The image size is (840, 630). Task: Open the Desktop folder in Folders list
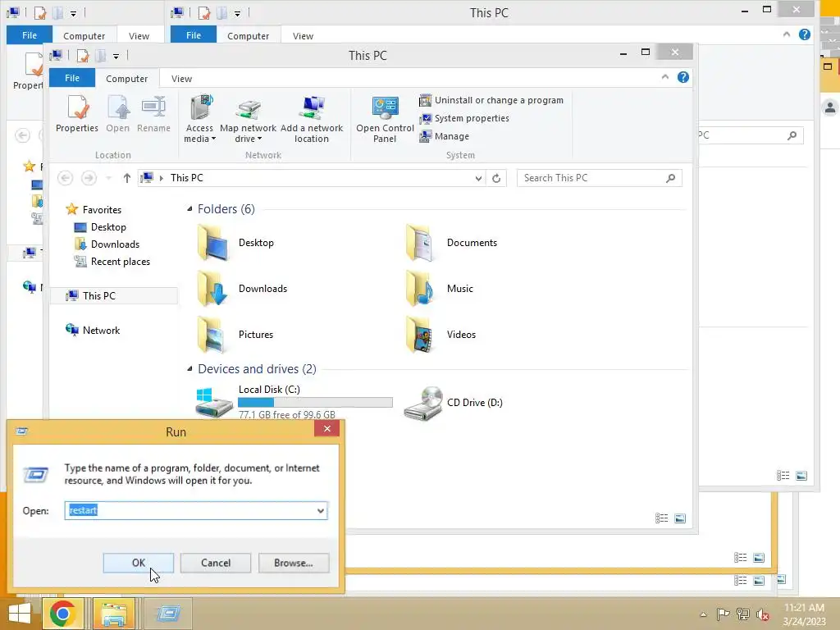[235, 243]
